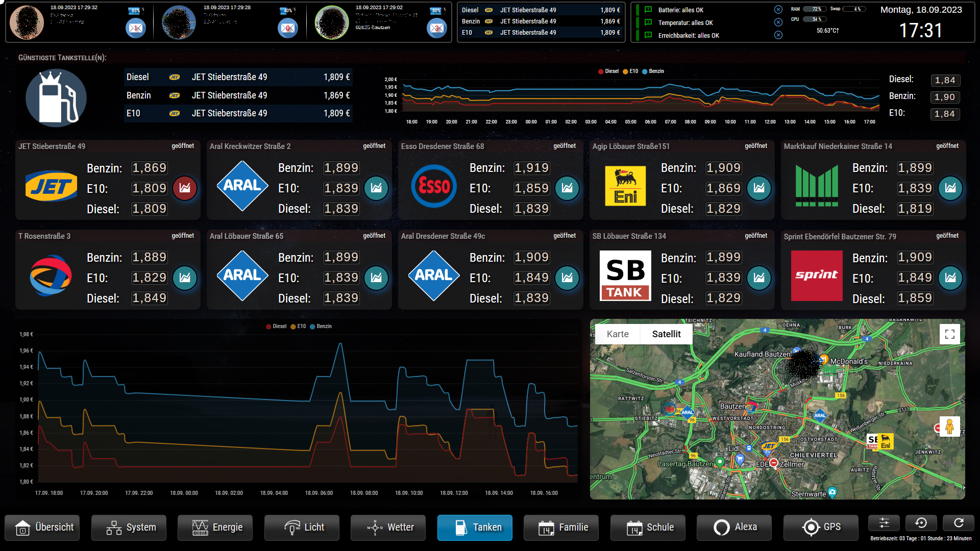Open price chart for Aral Kreckwitzer Straße 2
980x551 pixels.
click(376, 188)
